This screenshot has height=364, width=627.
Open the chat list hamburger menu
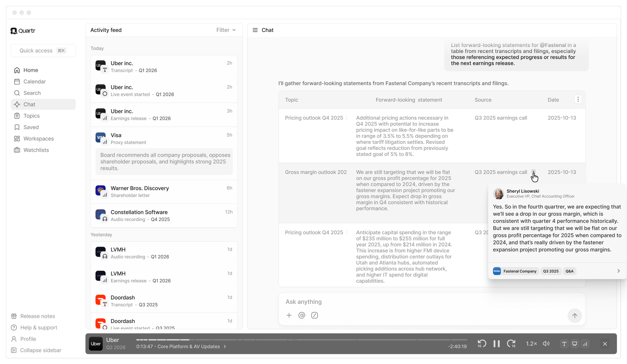point(255,30)
